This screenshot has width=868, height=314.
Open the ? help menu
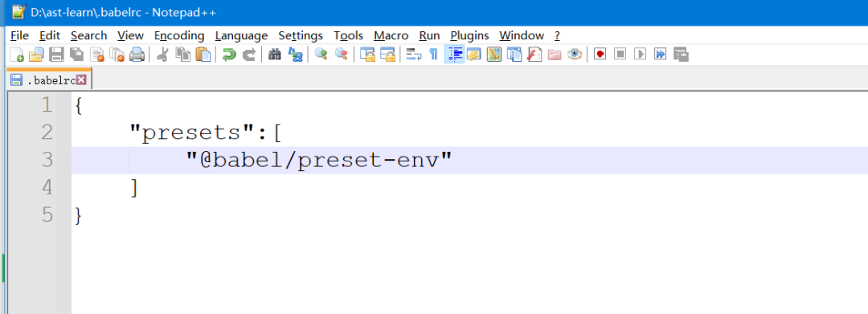point(558,35)
